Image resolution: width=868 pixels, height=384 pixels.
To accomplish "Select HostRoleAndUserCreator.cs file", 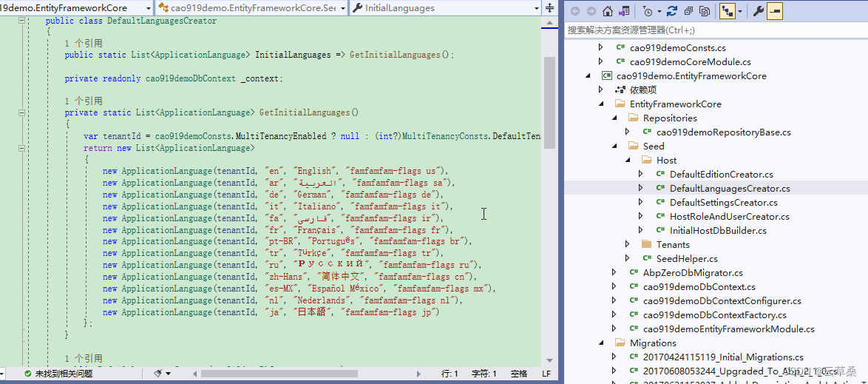I will click(730, 217).
